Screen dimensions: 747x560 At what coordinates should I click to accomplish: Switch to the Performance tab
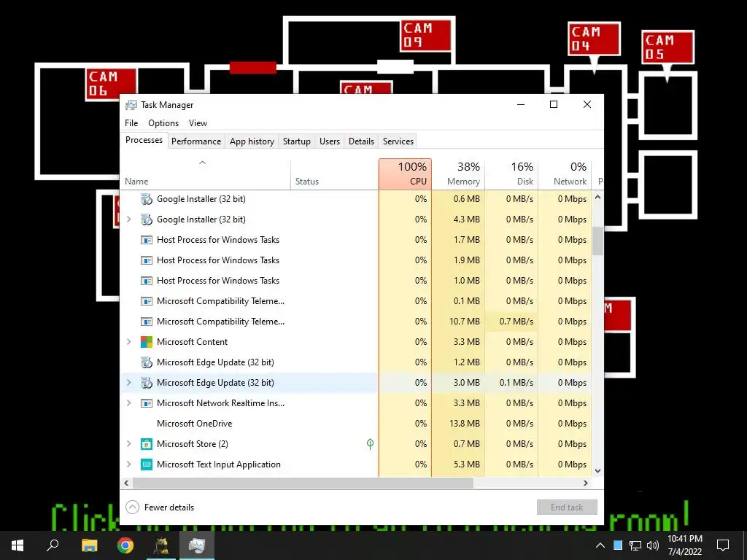click(x=196, y=141)
